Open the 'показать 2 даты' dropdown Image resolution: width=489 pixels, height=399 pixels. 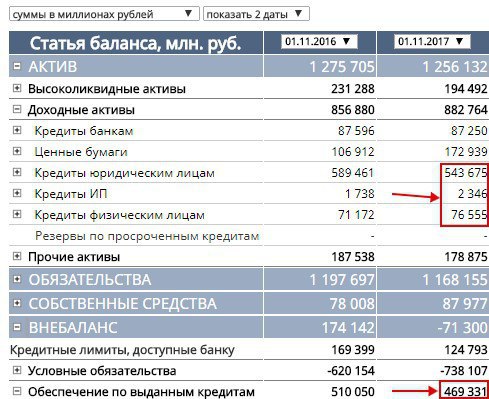[x=256, y=14]
